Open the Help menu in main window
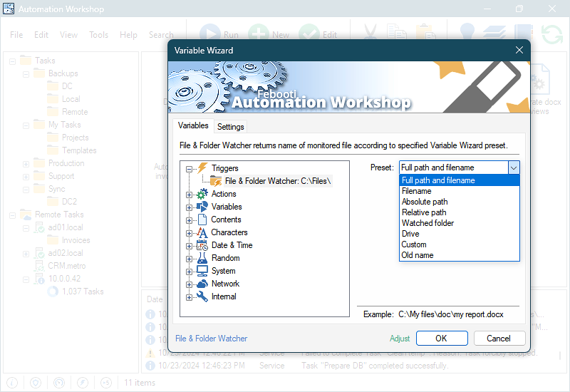The width and height of the screenshot is (570, 392). [x=128, y=35]
